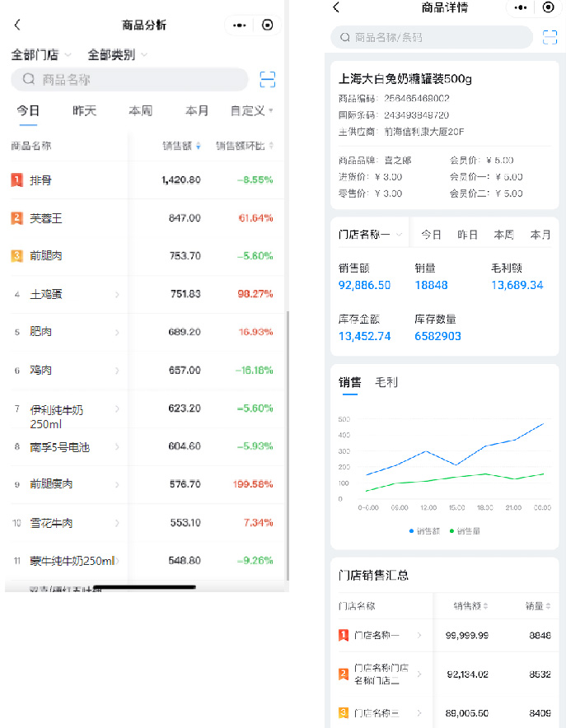
Task: Tap rank 2 badge beside 门店名称门店名称门店二
Action: pyautogui.click(x=344, y=674)
